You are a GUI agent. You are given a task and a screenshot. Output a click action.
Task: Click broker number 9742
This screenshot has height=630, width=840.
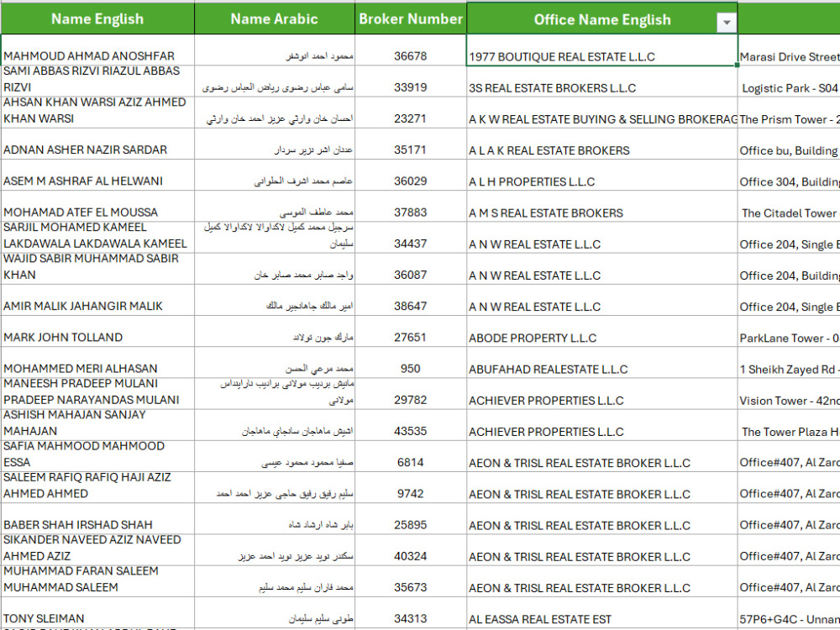pyautogui.click(x=411, y=487)
